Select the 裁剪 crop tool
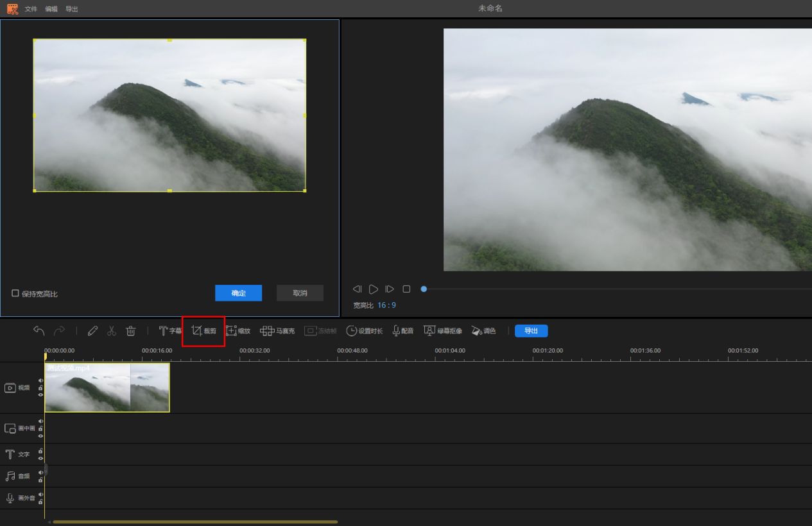Viewport: 812px width, 526px height. 204,331
